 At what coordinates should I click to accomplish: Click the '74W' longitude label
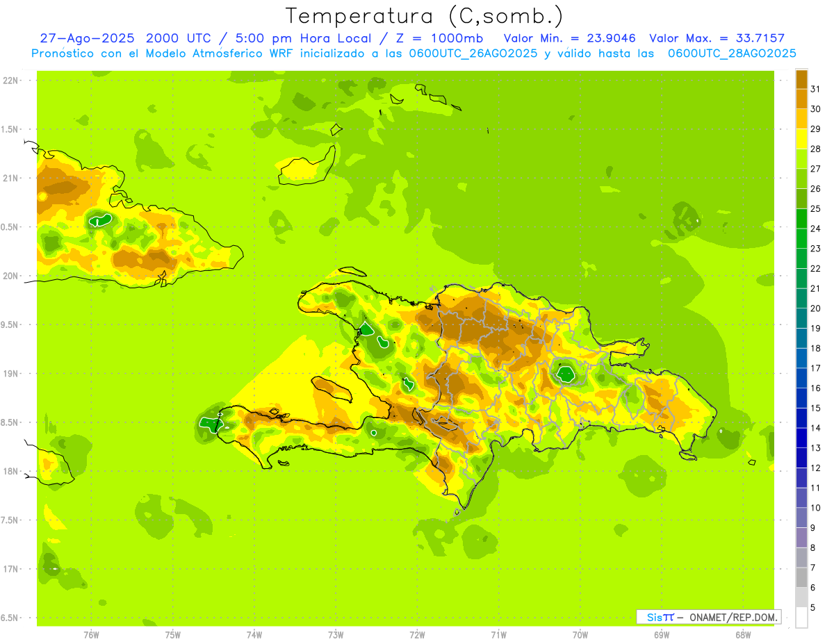254,634
